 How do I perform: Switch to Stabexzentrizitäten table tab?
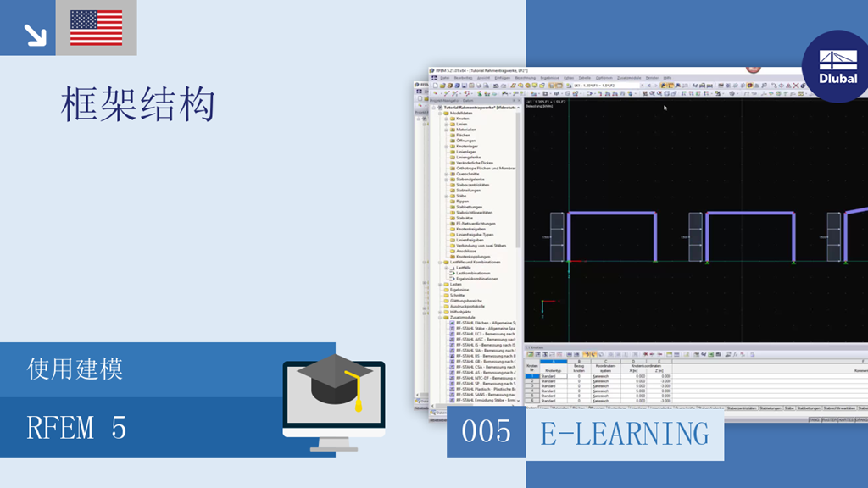coord(742,408)
